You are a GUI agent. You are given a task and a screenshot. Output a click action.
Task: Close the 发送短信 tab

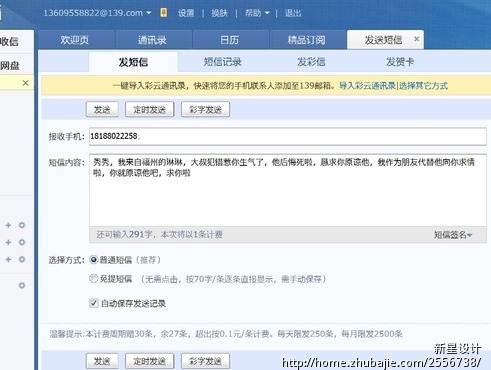tap(416, 39)
